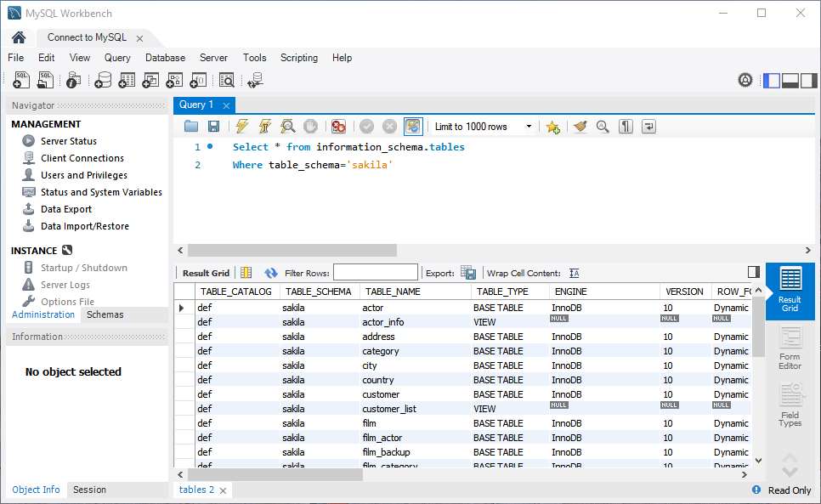The image size is (821, 504).
Task: Run Explain plan on current statement
Action: (x=287, y=126)
